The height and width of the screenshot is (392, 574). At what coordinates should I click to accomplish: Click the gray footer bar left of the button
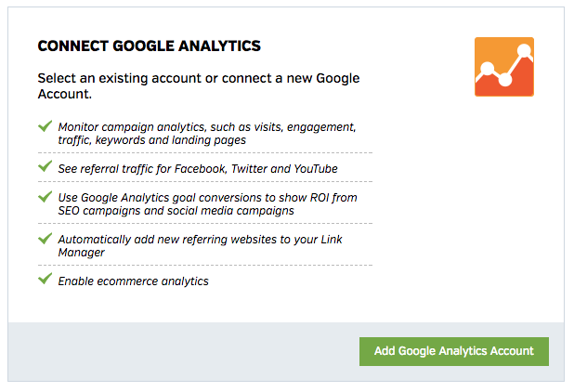click(176, 351)
